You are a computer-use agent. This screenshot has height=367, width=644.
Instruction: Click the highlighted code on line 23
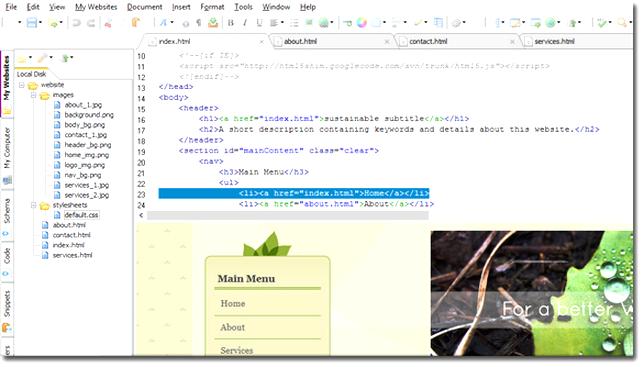pos(294,193)
